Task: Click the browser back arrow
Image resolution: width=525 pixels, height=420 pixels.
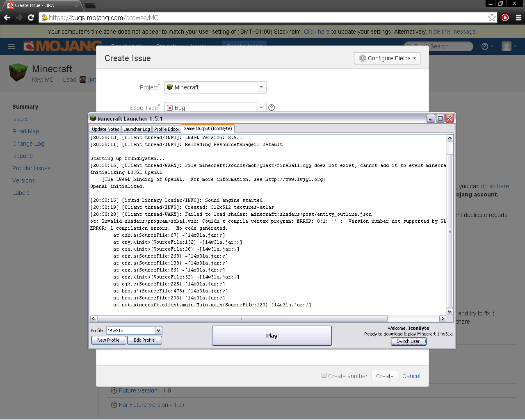Action: coord(7,18)
